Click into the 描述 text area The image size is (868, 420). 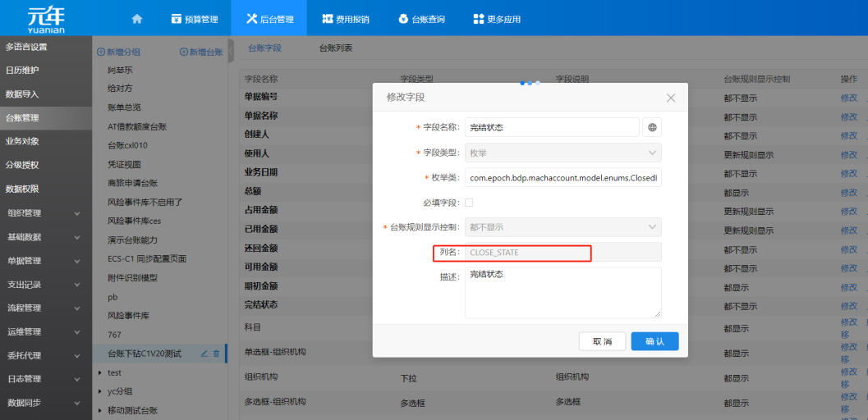[563, 292]
